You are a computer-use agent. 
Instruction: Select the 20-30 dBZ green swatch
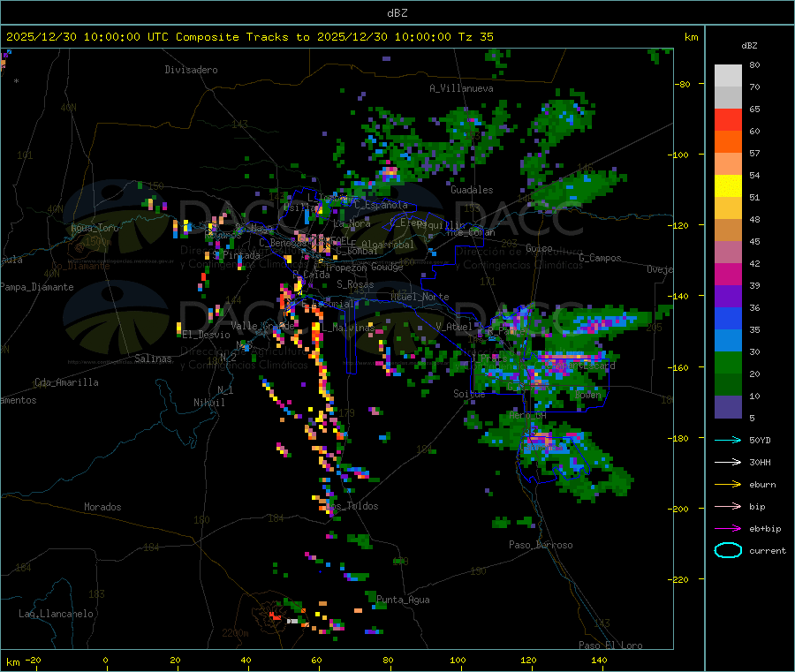pos(728,362)
